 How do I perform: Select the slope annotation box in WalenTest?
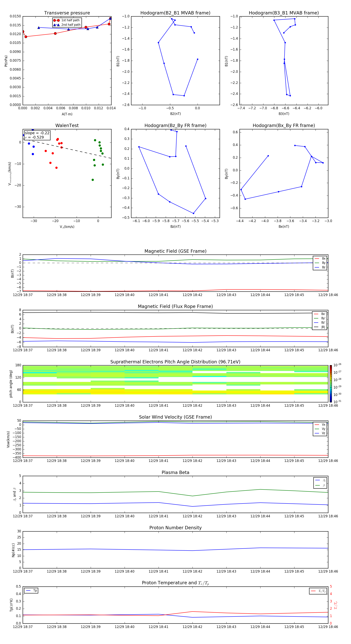click(x=37, y=135)
